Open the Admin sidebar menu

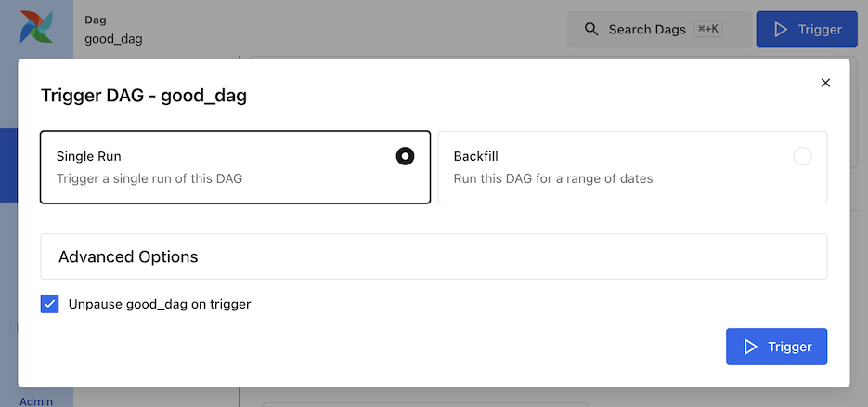(x=36, y=401)
